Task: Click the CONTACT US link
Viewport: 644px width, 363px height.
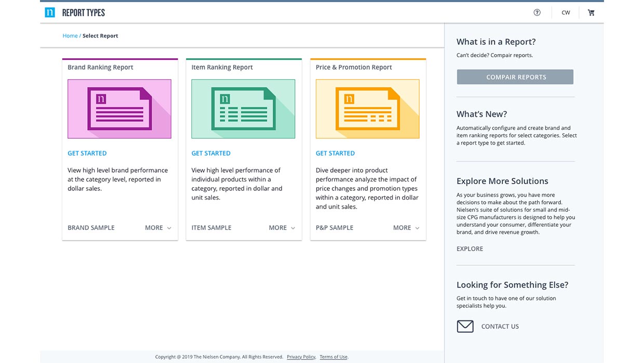Action: (500, 327)
